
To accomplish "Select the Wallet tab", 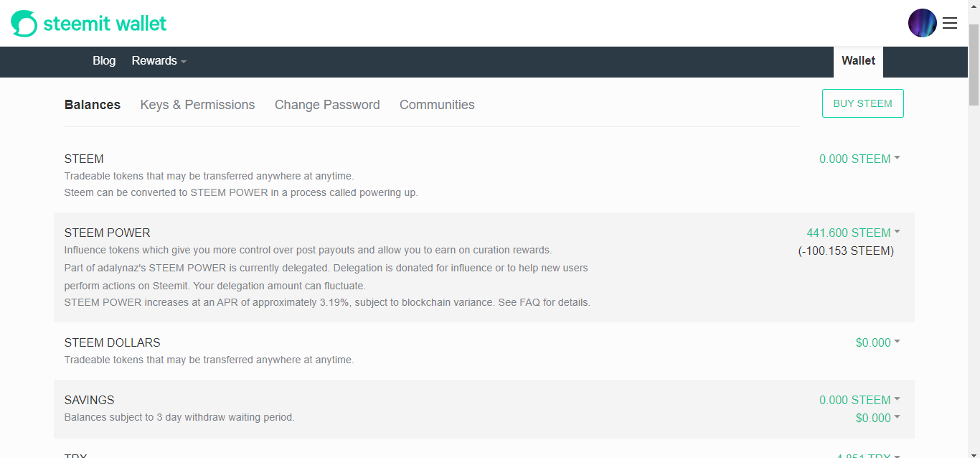I will click(x=858, y=61).
